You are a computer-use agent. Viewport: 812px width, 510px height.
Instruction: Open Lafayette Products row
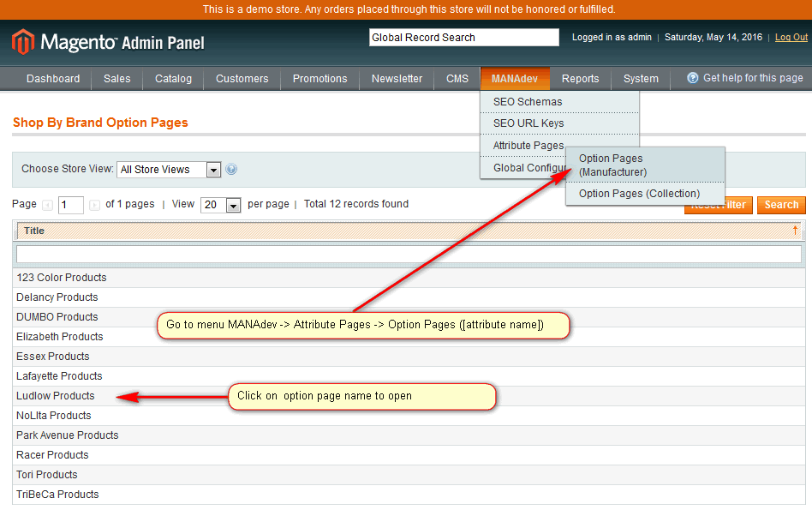coord(409,376)
